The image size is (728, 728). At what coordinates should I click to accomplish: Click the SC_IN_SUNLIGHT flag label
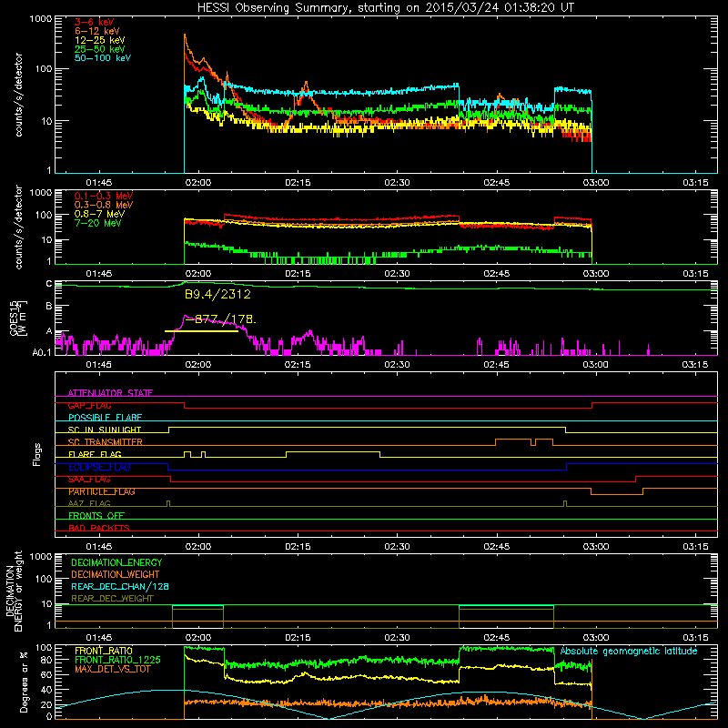click(x=105, y=430)
